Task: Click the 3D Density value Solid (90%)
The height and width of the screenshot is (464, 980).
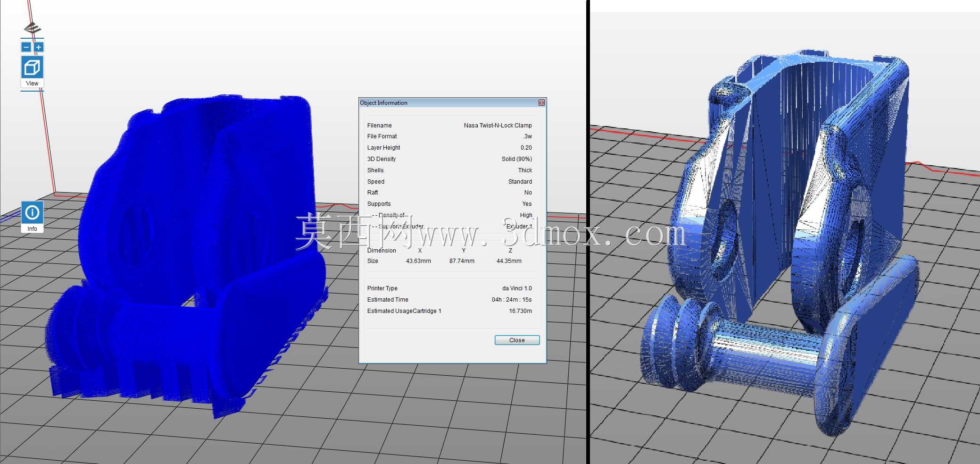Action: pos(516,159)
